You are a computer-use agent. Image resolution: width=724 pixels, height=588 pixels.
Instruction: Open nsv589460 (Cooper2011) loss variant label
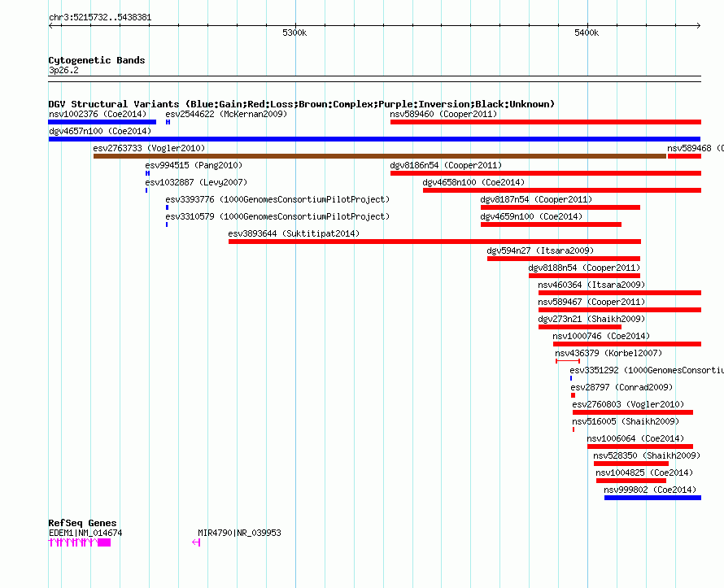443,114
